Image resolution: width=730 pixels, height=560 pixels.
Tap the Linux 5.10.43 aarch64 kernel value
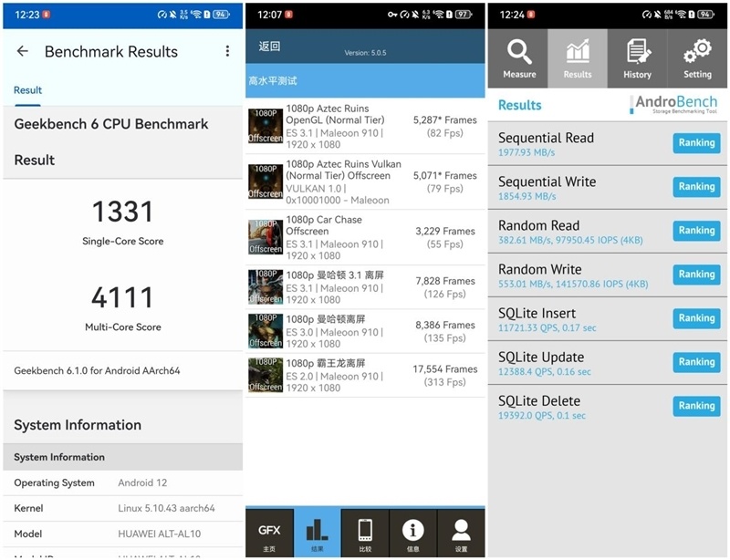tap(166, 508)
